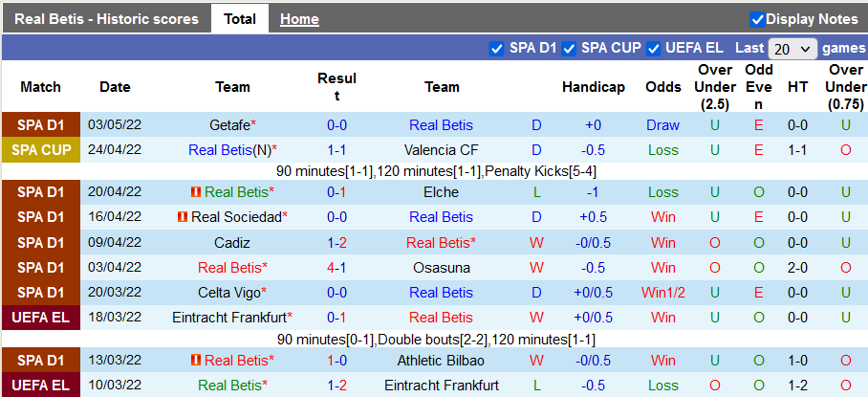Click SPA D1 badge on Cadiz row
Viewport: 868px width, 397px height.
(x=41, y=242)
